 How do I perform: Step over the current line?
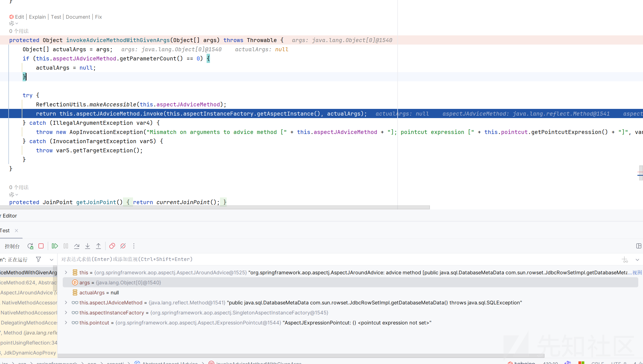77,246
